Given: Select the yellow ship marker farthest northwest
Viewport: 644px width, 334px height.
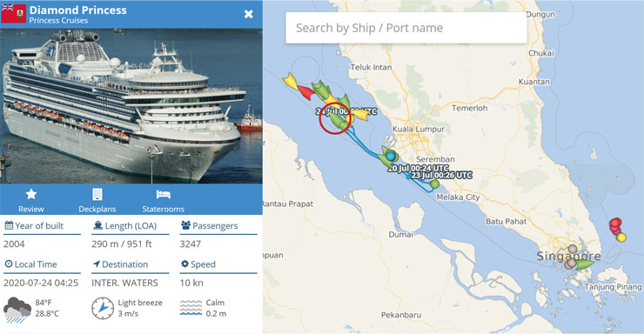Looking at the screenshot, I should (x=290, y=81).
